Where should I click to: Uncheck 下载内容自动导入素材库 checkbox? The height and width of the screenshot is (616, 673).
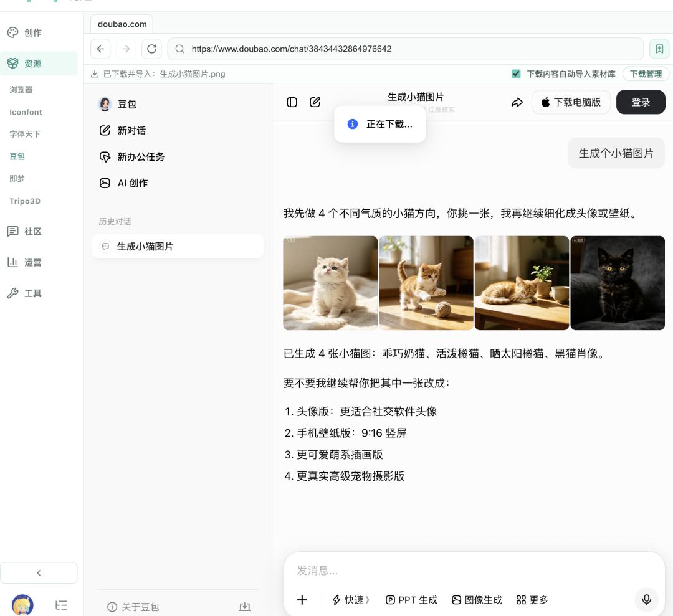(517, 73)
